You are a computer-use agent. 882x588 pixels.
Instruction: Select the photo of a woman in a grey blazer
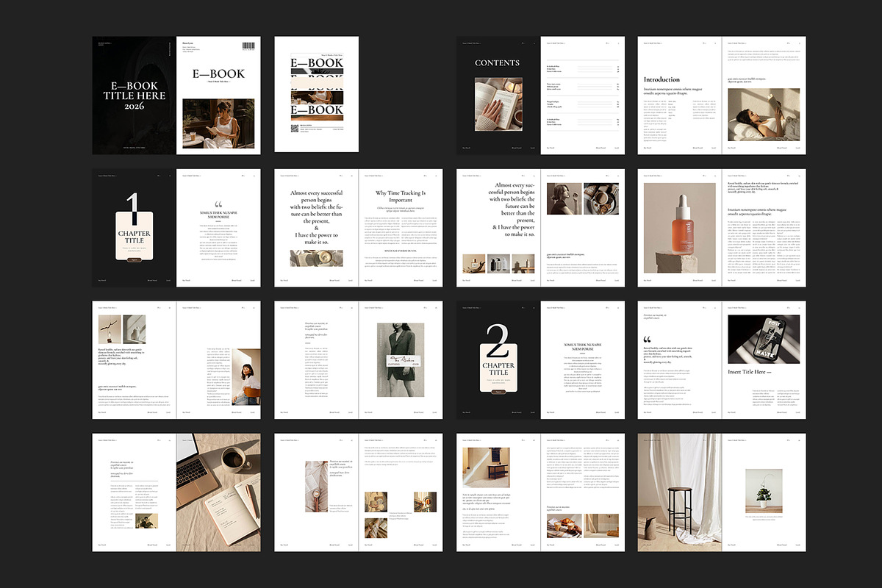401,360
